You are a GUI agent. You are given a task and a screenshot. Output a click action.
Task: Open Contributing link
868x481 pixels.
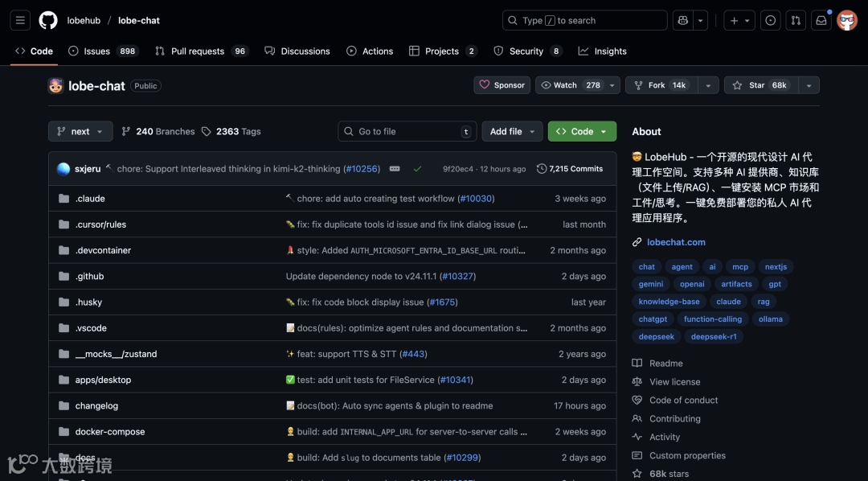[666, 419]
